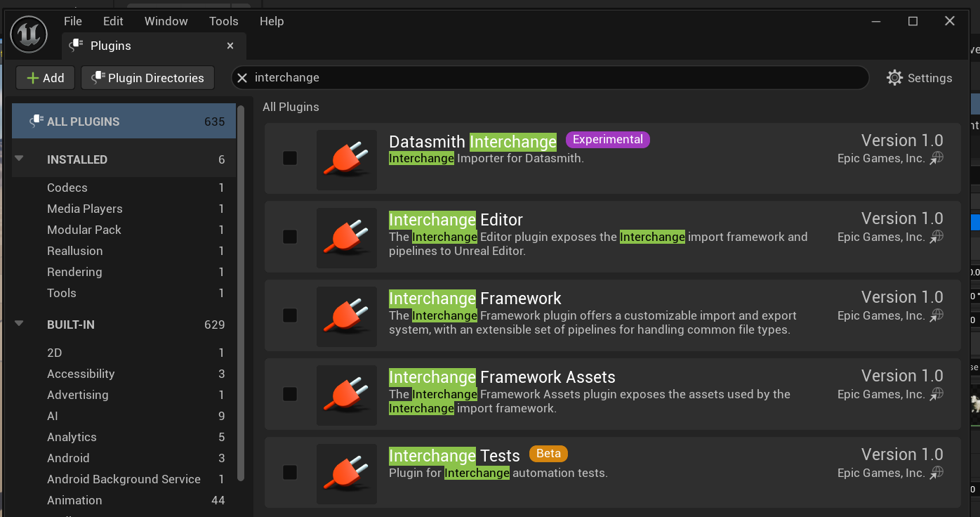This screenshot has width=980, height=517.
Task: Click the Interchange Framework Assets plug icon
Action: (x=347, y=395)
